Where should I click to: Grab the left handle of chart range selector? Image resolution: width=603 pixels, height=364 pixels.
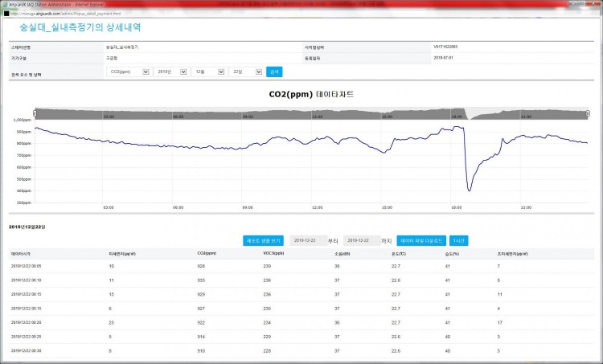tap(35, 113)
